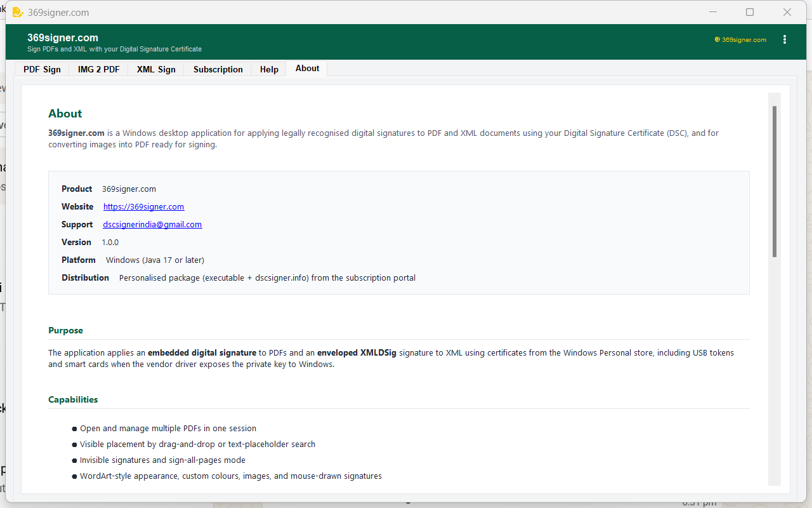This screenshot has width=812, height=508.
Task: Open the https://369signer.com website link
Action: tap(144, 206)
